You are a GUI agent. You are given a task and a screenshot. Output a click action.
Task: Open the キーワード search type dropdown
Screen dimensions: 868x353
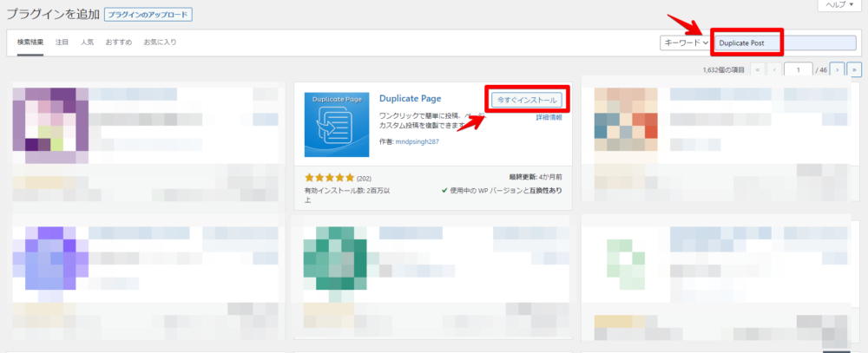[x=686, y=42]
